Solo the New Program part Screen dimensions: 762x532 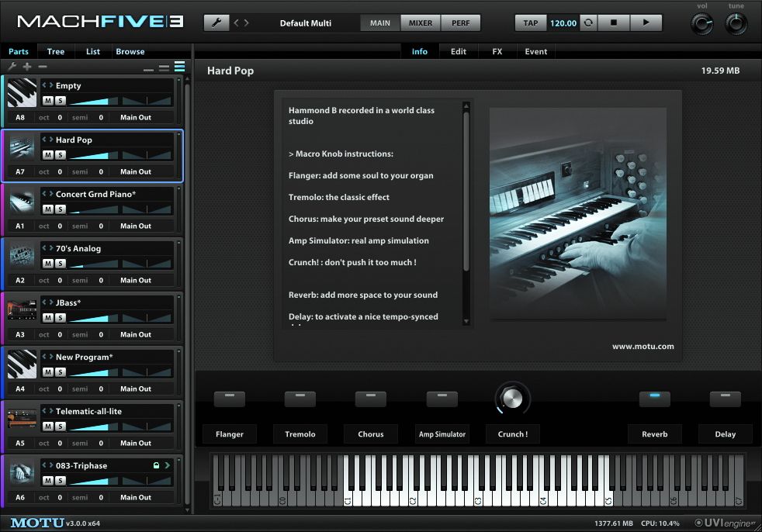tap(61, 372)
